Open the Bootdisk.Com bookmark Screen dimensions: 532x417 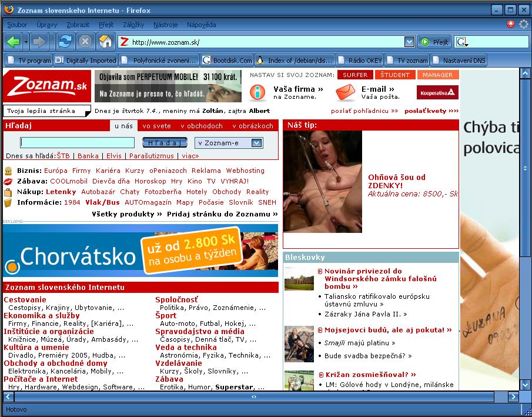click(x=227, y=60)
